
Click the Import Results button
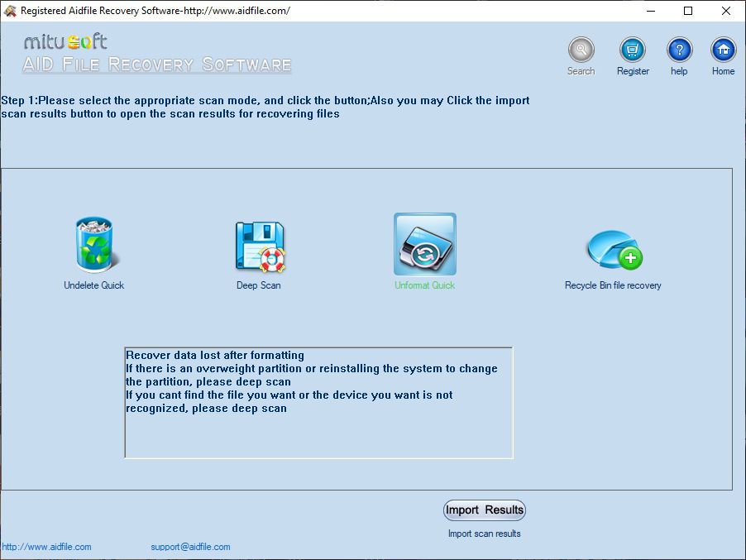coord(485,510)
